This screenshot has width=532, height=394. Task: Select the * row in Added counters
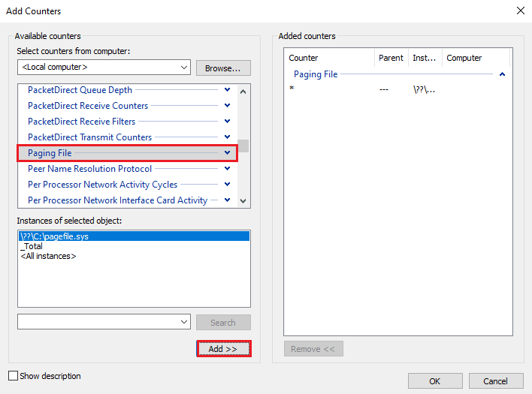tap(398, 89)
